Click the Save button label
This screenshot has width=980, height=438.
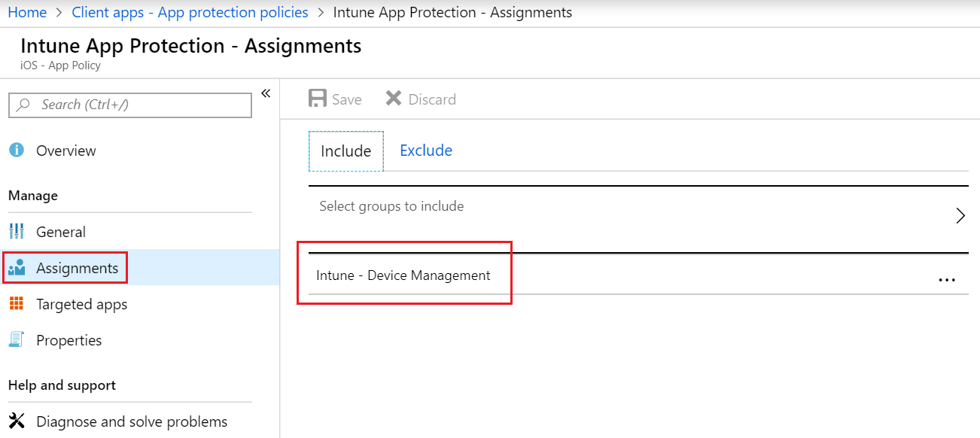coord(347,99)
